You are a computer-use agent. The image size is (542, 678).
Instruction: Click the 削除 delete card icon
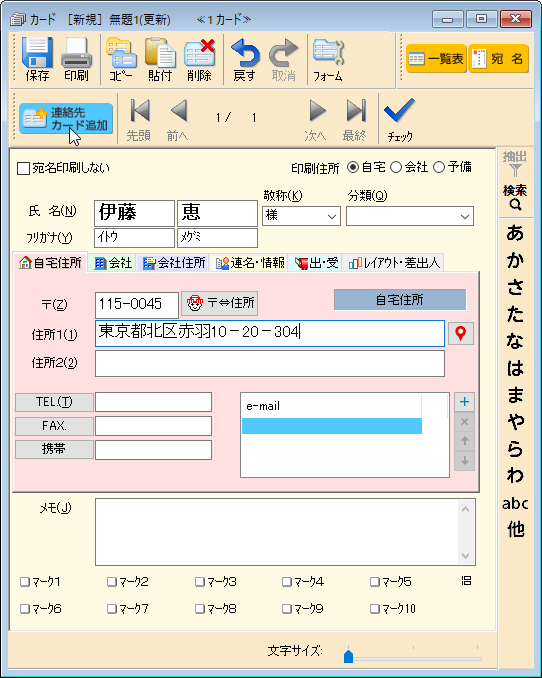click(x=199, y=53)
